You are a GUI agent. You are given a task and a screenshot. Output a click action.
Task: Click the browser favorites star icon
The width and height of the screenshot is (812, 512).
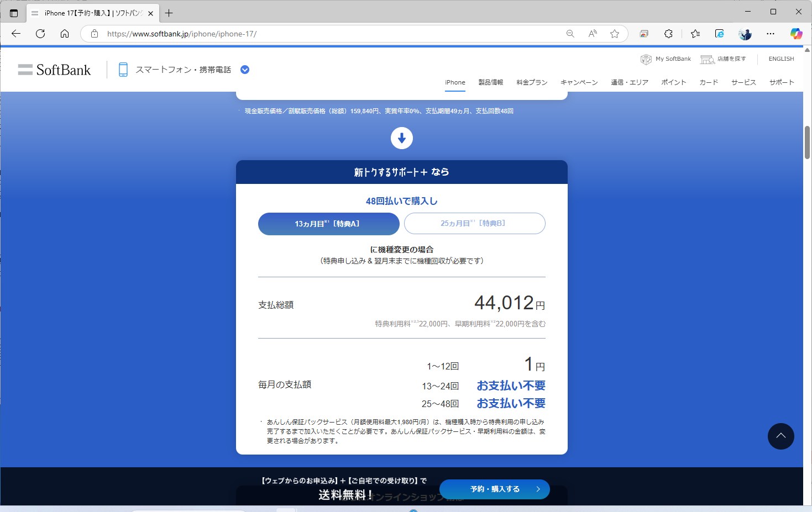(615, 34)
